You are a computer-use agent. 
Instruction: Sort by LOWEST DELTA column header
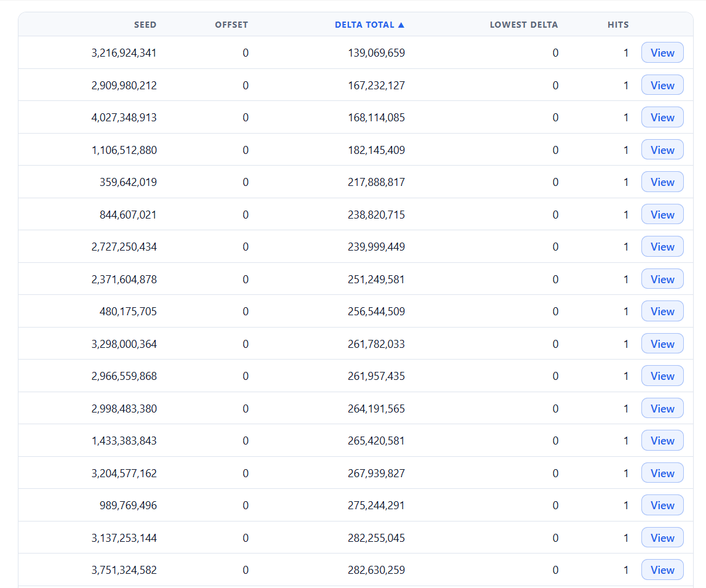click(x=524, y=25)
